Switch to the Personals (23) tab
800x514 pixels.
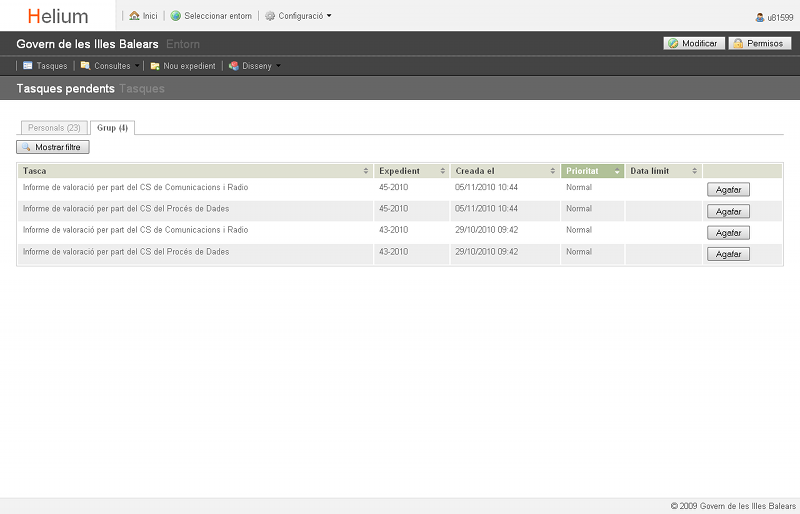tap(54, 128)
